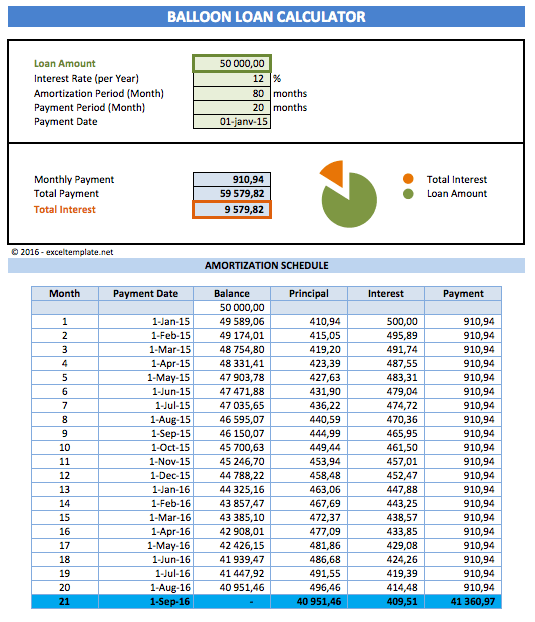The height and width of the screenshot is (622, 535).
Task: Select the date cell 1-Jan-15
Action: [146, 321]
